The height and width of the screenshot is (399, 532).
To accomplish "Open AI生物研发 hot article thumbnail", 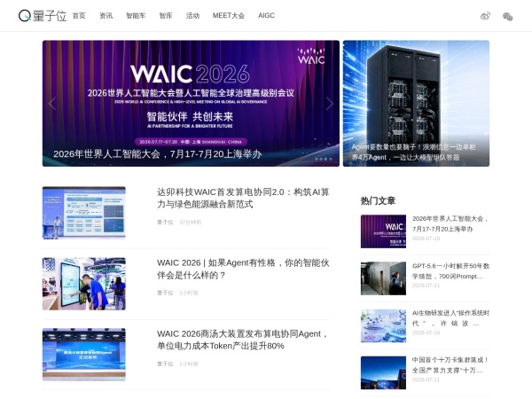I will tap(383, 325).
